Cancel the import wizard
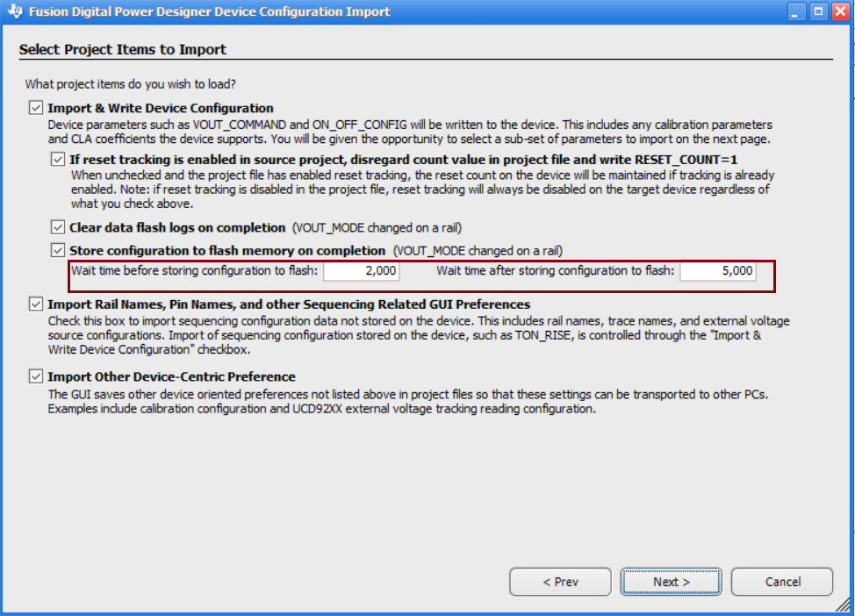Screen dimensions: 855x616 click(x=782, y=582)
